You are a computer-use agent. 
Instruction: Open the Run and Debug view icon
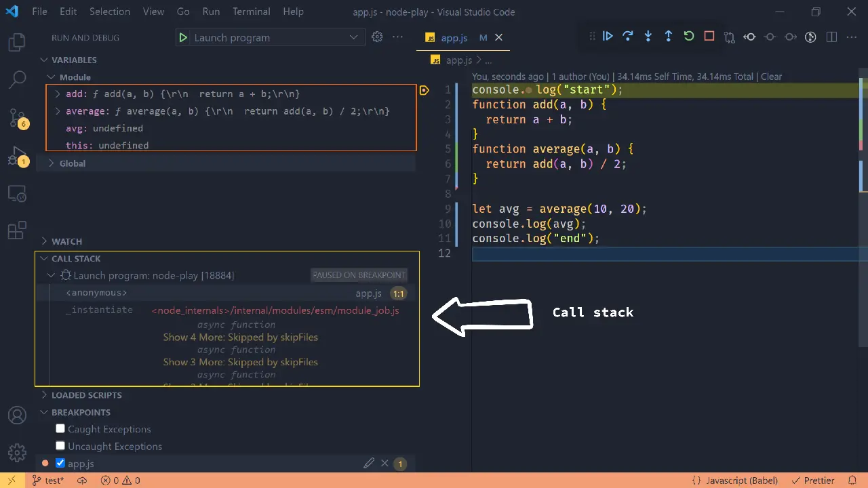[x=17, y=157]
